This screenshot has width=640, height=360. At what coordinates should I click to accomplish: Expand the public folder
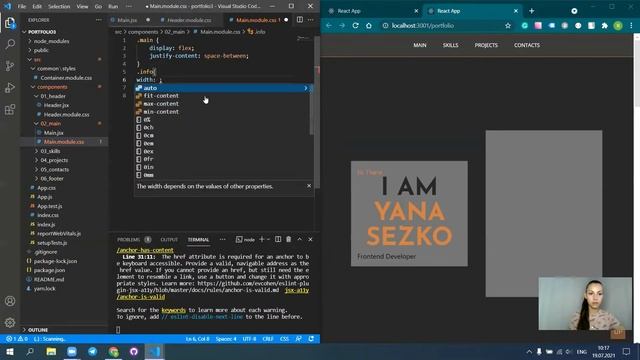41,50
